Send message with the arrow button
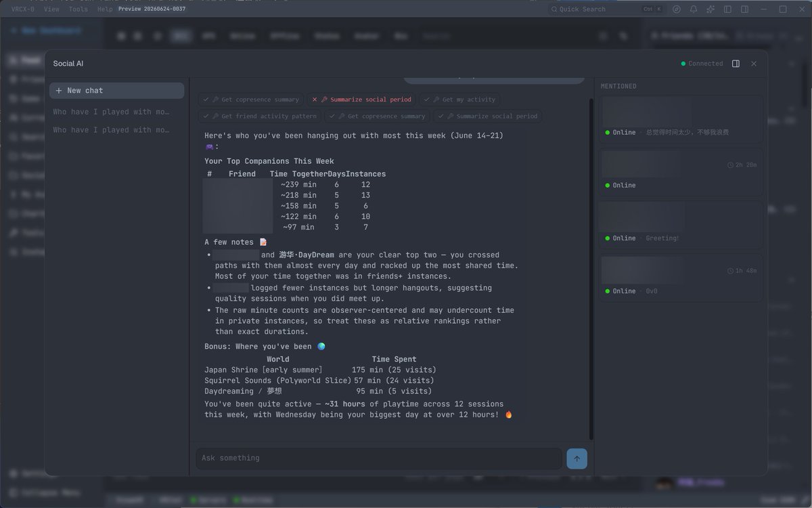Viewport: 812px width, 508px height. pos(577,459)
